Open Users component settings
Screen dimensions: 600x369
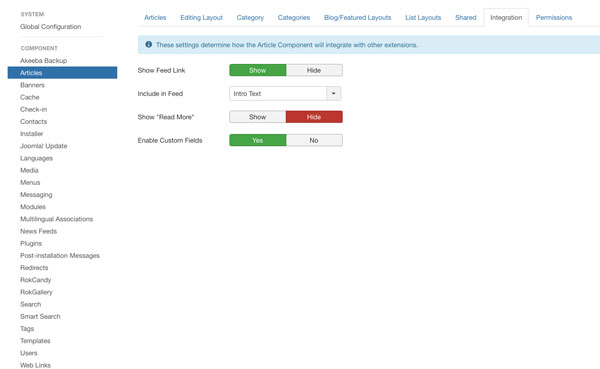(28, 353)
